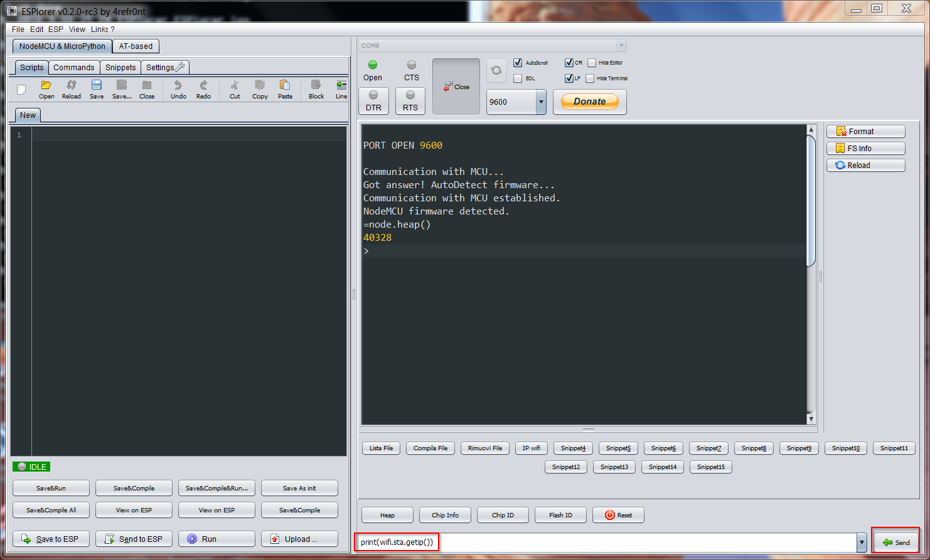Image resolution: width=930 pixels, height=560 pixels.
Task: Open the Snippets tab
Action: click(120, 68)
